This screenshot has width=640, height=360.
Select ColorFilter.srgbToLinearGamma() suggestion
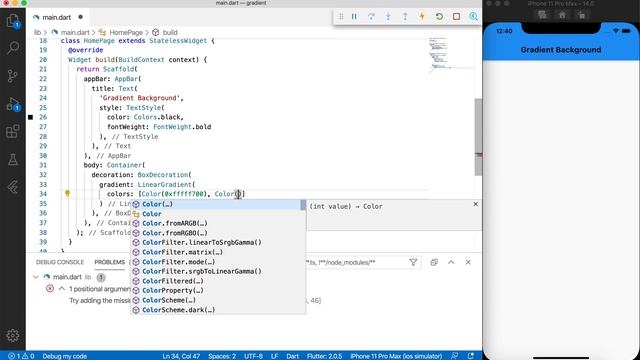pos(218,271)
